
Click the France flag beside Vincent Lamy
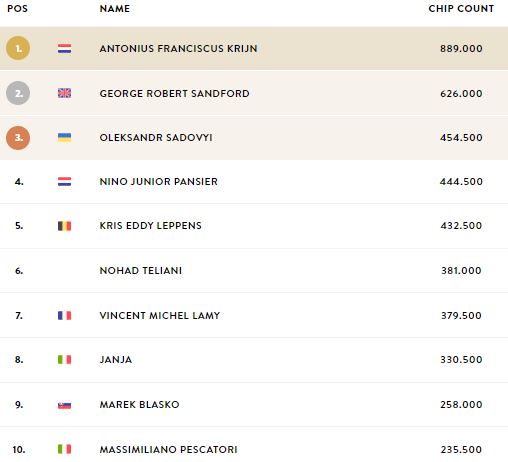[x=64, y=315]
